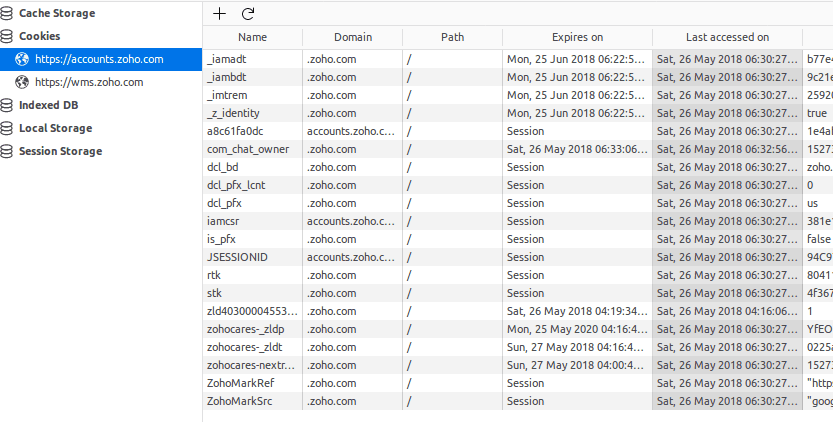Viewport: 833px width, 422px height.
Task: Expand the Session Storage tree entry
Action: [60, 151]
